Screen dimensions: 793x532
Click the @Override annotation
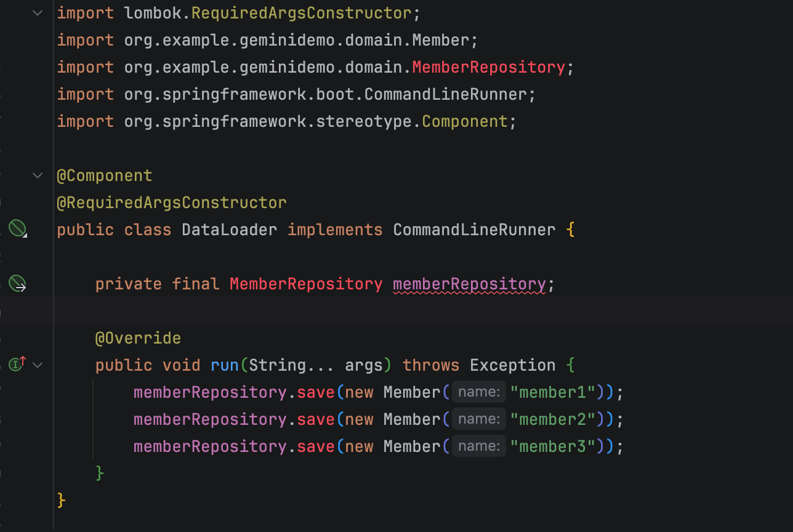pyautogui.click(x=138, y=338)
